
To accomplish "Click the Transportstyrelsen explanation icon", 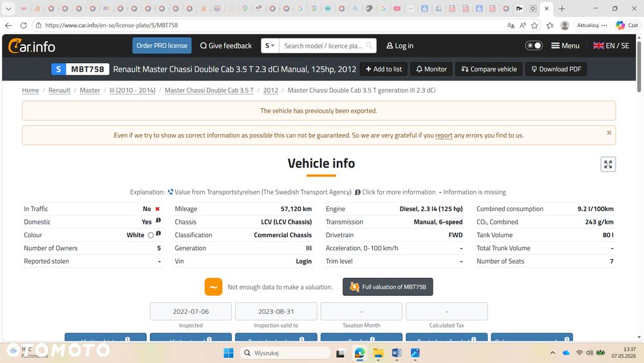I will click(170, 192).
